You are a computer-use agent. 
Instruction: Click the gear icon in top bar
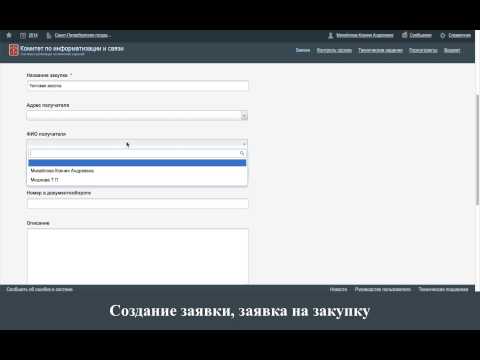click(x=443, y=35)
